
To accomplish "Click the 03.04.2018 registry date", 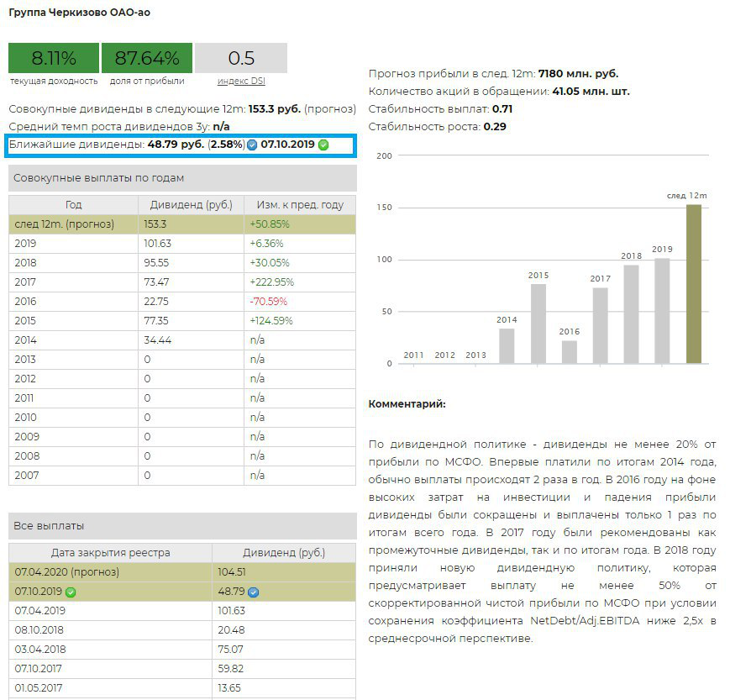I will (40, 650).
